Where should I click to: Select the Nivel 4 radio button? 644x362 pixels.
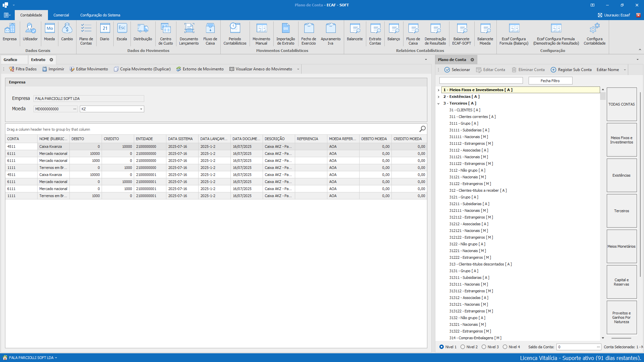505,347
